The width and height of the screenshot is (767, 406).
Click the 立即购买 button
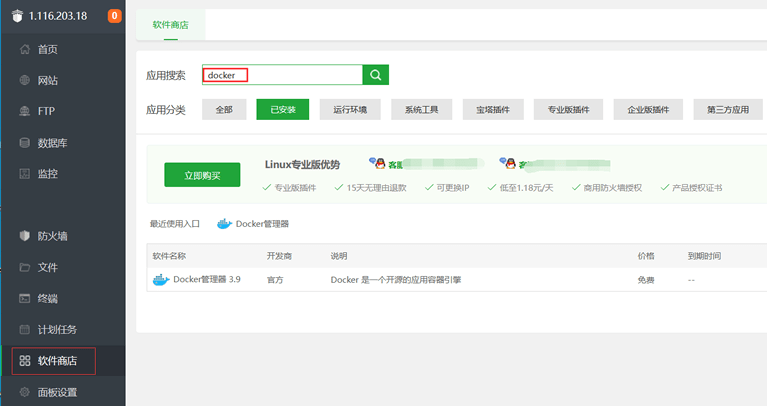point(202,175)
